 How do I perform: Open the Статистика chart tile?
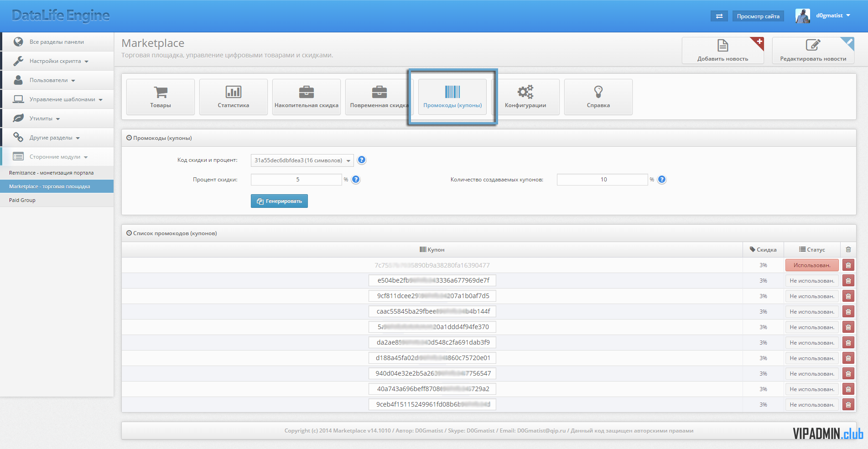[x=234, y=97]
